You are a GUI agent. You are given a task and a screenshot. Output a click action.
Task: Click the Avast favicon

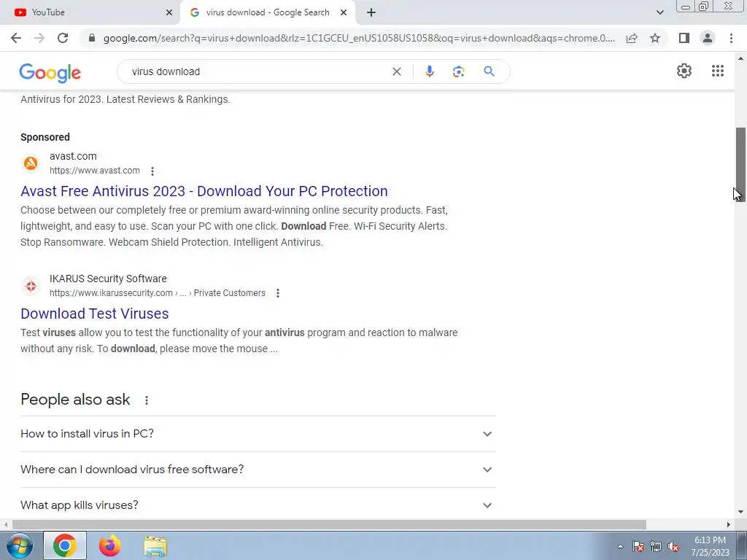[x=31, y=163]
